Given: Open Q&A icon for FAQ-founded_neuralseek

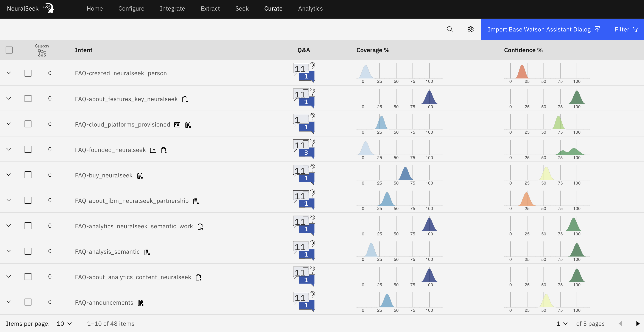Looking at the screenshot, I should click(304, 149).
